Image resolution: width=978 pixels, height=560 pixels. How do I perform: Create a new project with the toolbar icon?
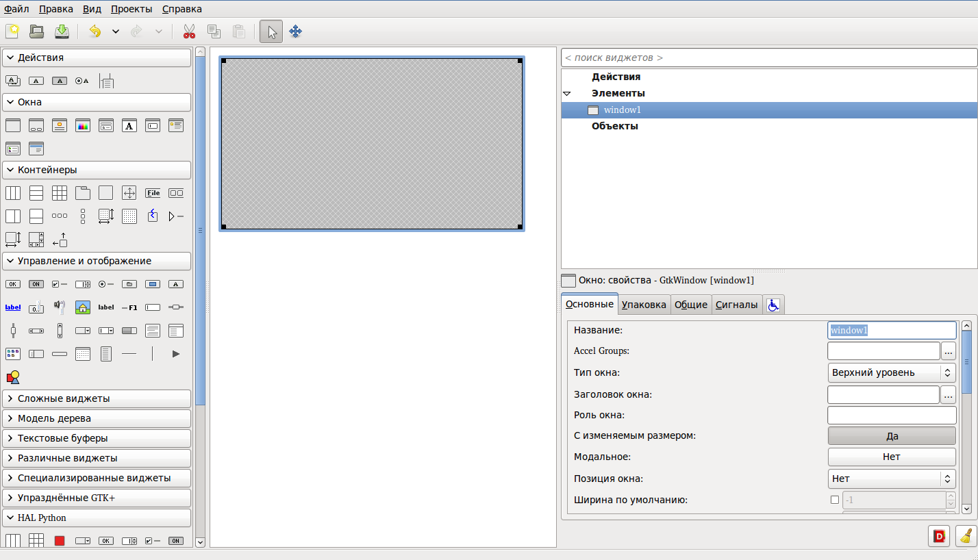12,31
